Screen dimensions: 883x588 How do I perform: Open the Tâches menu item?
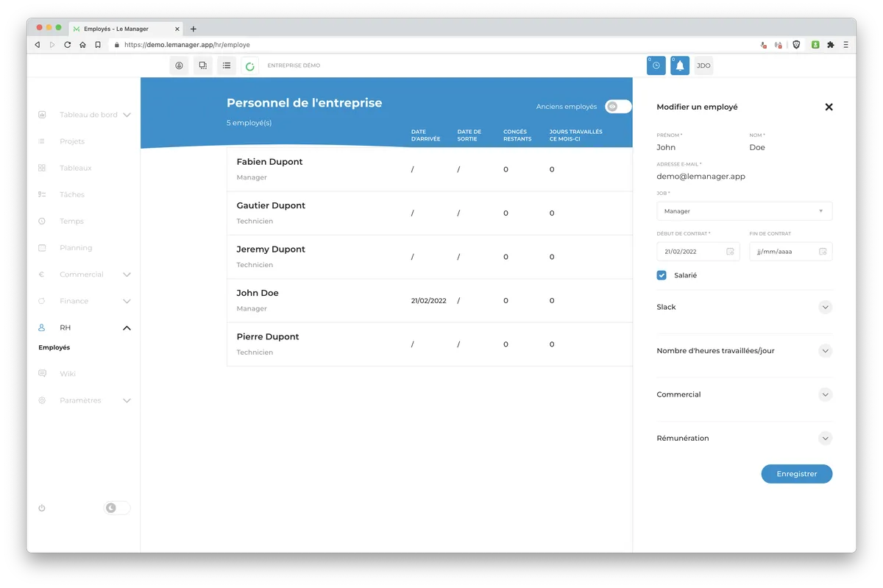coord(72,194)
